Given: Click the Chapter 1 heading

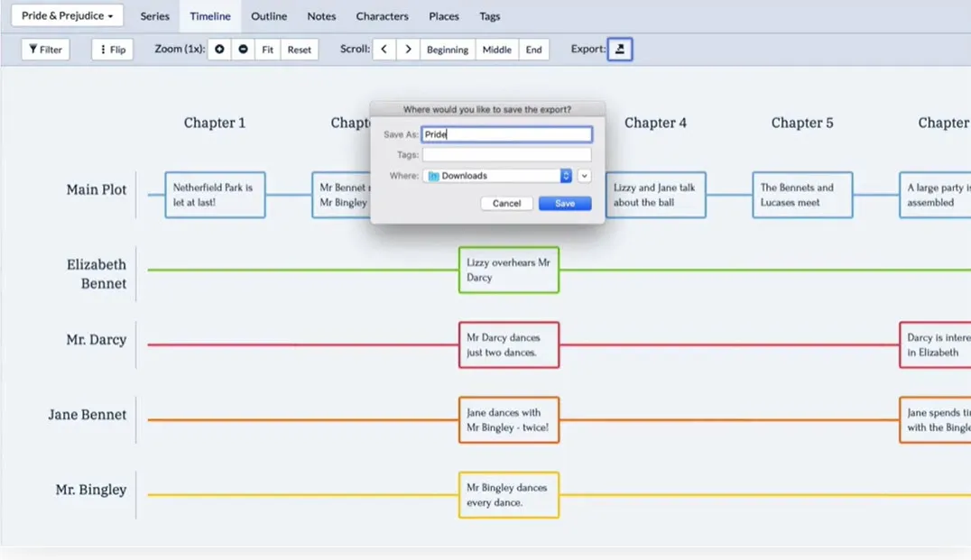Looking at the screenshot, I should pos(215,123).
